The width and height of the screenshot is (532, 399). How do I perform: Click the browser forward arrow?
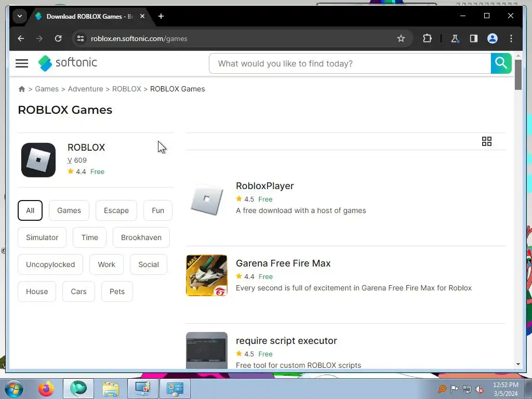pyautogui.click(x=39, y=38)
